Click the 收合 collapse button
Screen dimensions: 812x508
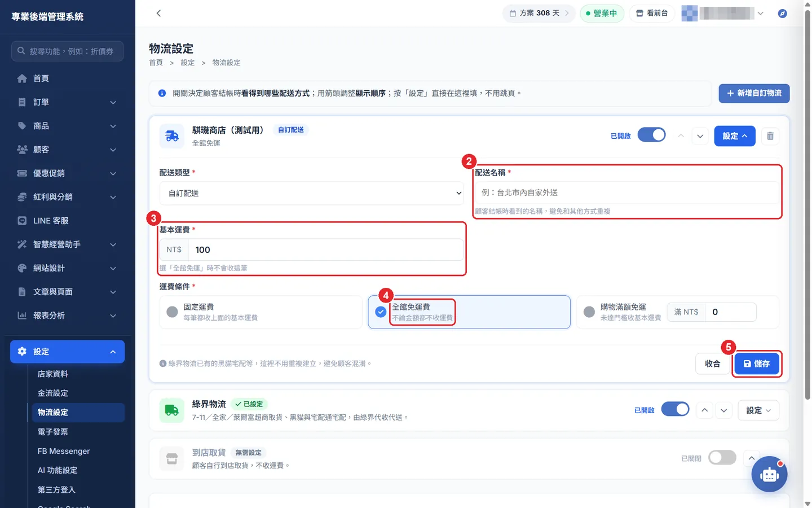[712, 364]
